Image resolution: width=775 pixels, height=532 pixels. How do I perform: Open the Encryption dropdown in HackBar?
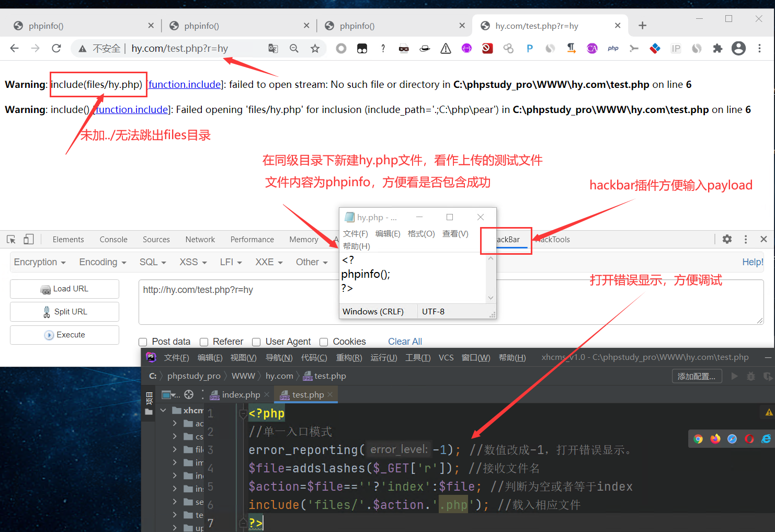[x=39, y=262]
